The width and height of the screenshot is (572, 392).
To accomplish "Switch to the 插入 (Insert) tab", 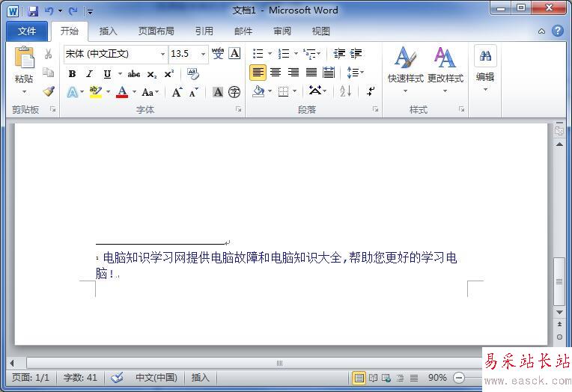I will tap(108, 31).
